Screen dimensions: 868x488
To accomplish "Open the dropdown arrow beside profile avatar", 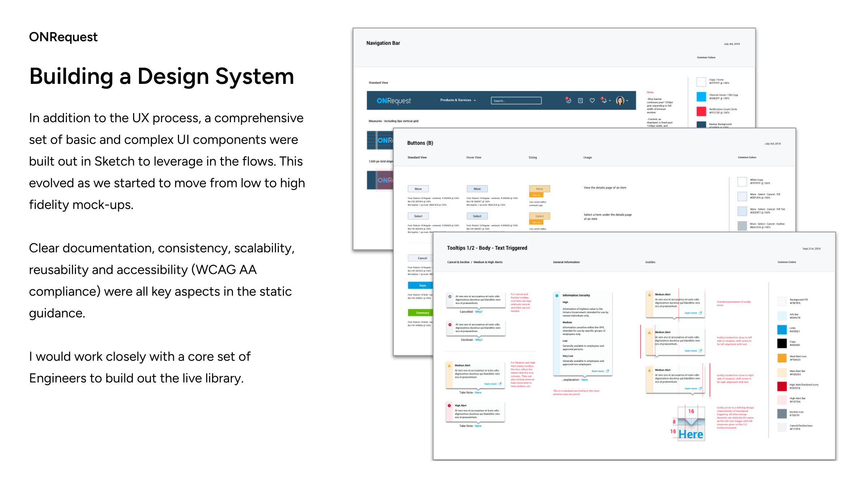I will pos(627,101).
